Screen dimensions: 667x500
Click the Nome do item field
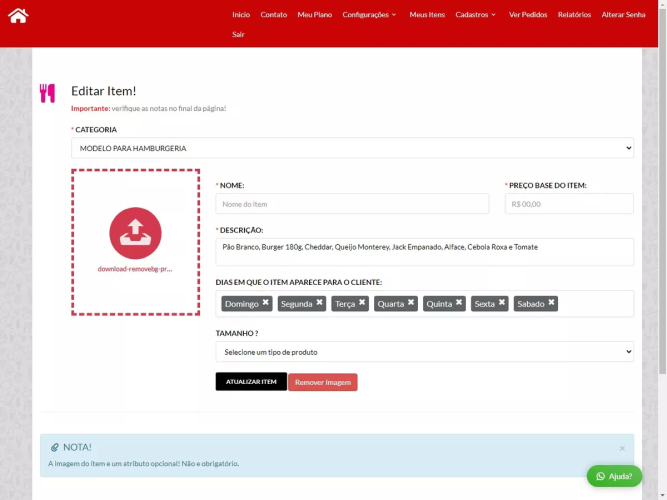click(x=352, y=204)
